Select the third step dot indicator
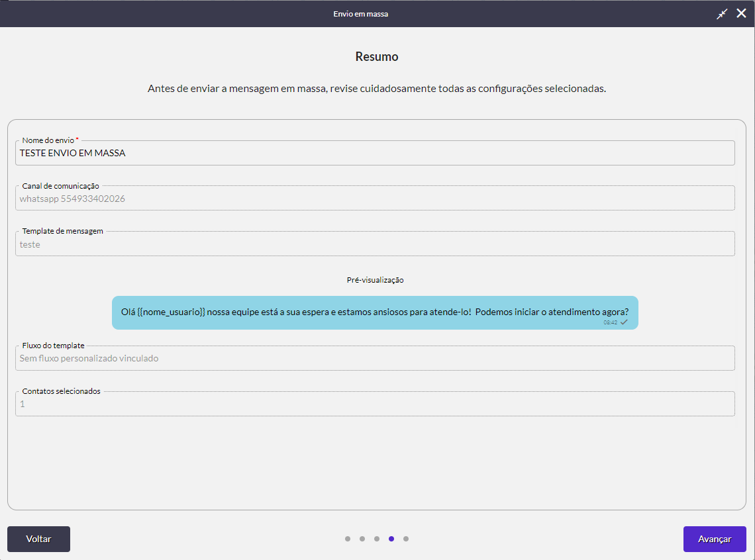 pyautogui.click(x=377, y=539)
